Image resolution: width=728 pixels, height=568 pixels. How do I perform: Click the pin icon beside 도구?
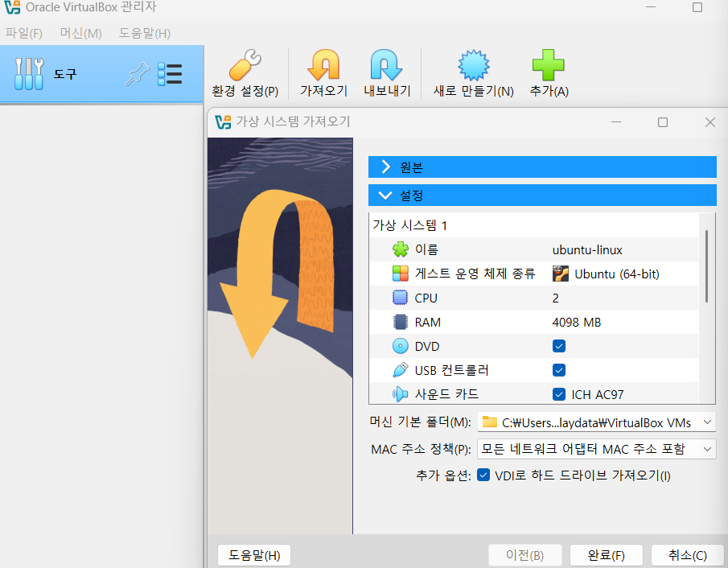pyautogui.click(x=138, y=74)
